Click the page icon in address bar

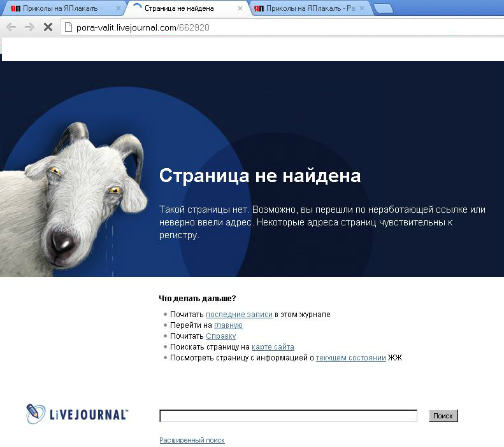[68, 27]
